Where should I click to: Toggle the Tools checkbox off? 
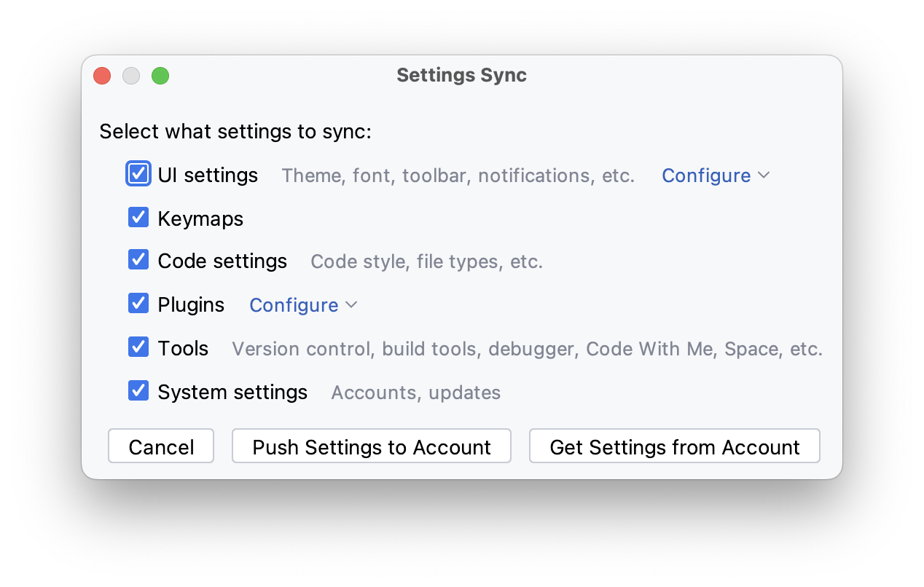[138, 347]
